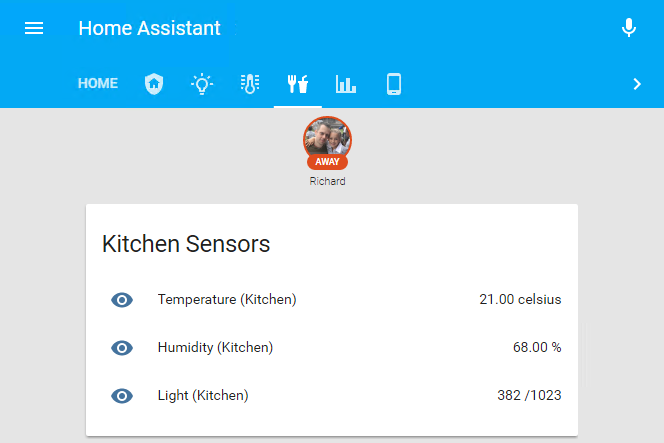Open the bar chart statistics tab

click(346, 84)
